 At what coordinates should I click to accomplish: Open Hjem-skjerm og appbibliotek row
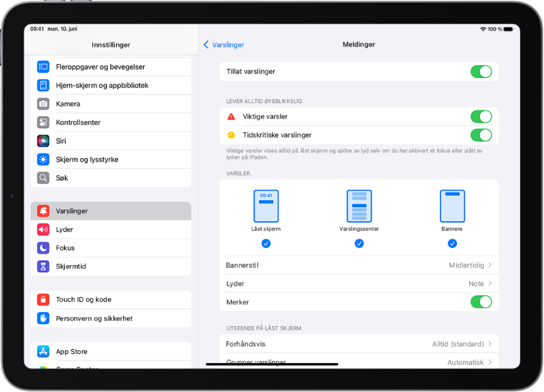click(111, 86)
